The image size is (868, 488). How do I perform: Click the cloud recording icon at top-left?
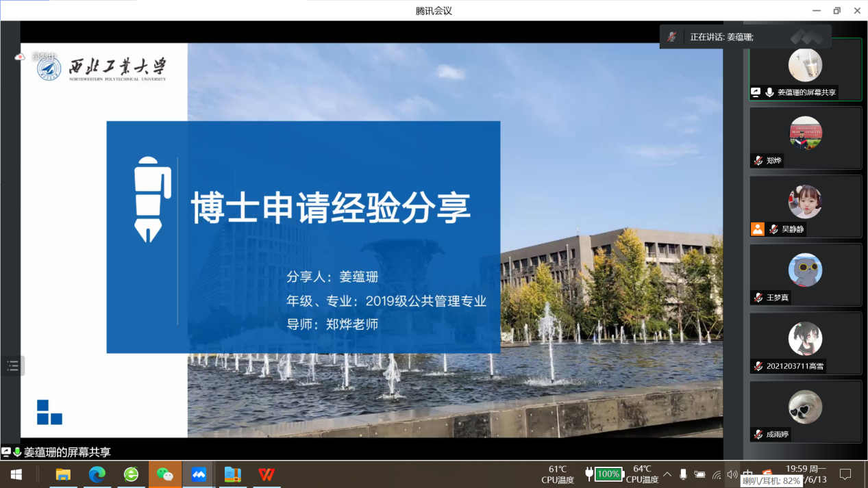click(x=20, y=57)
